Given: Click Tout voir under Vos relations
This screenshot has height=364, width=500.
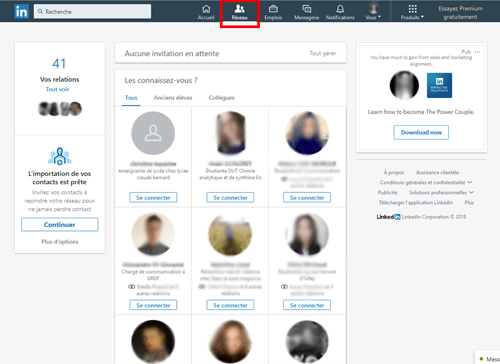Looking at the screenshot, I should [57, 89].
